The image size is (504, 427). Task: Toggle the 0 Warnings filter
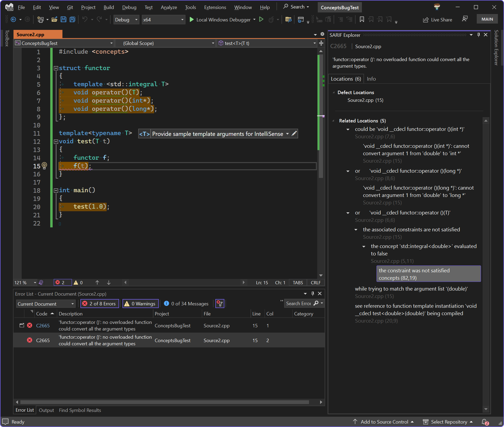click(140, 304)
